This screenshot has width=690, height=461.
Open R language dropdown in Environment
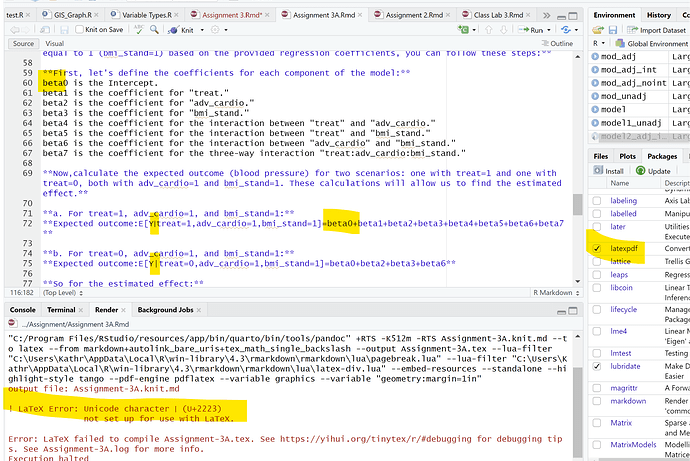598,43
